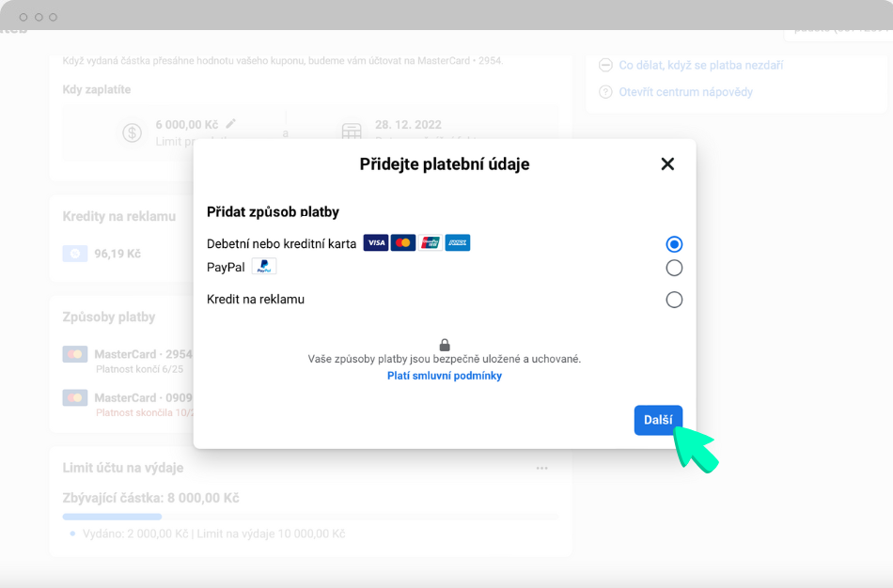893x588 pixels.
Task: Click the MasterCard · 0909 row text
Action: 144,397
